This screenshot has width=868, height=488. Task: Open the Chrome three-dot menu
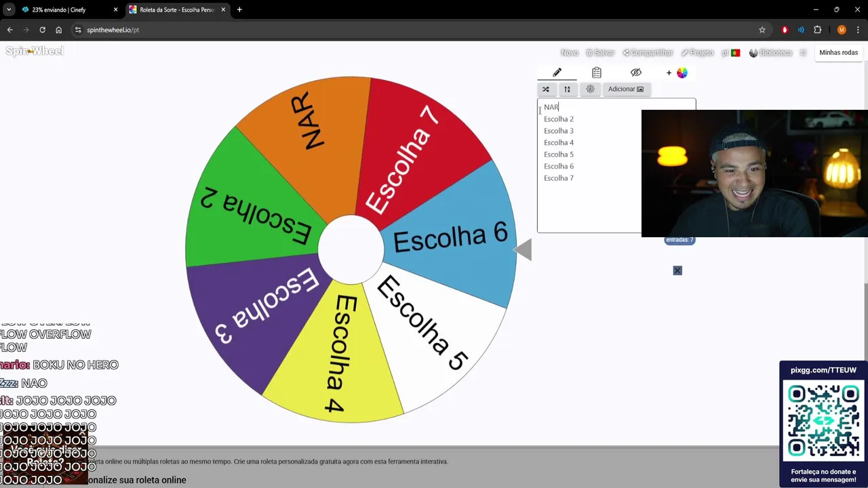[x=858, y=30]
